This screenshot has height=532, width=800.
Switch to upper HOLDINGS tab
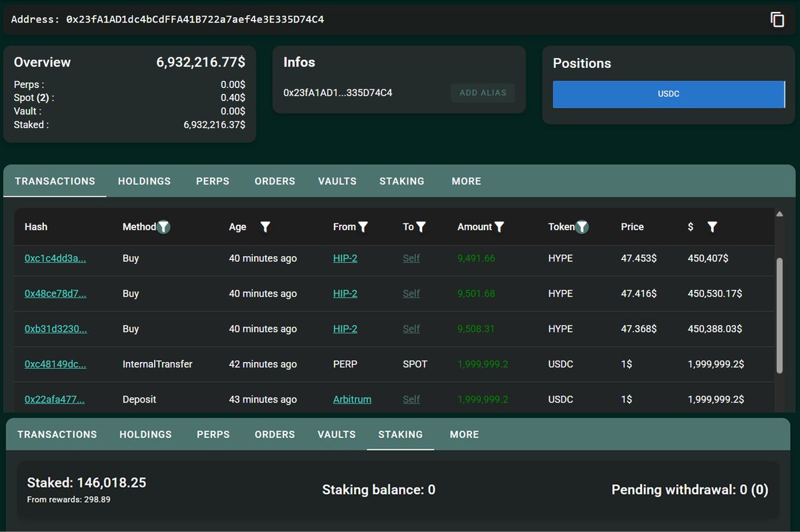click(145, 181)
